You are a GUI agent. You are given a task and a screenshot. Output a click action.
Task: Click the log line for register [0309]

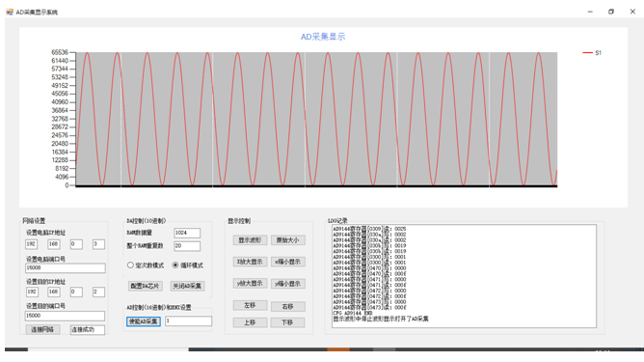pos(369,229)
